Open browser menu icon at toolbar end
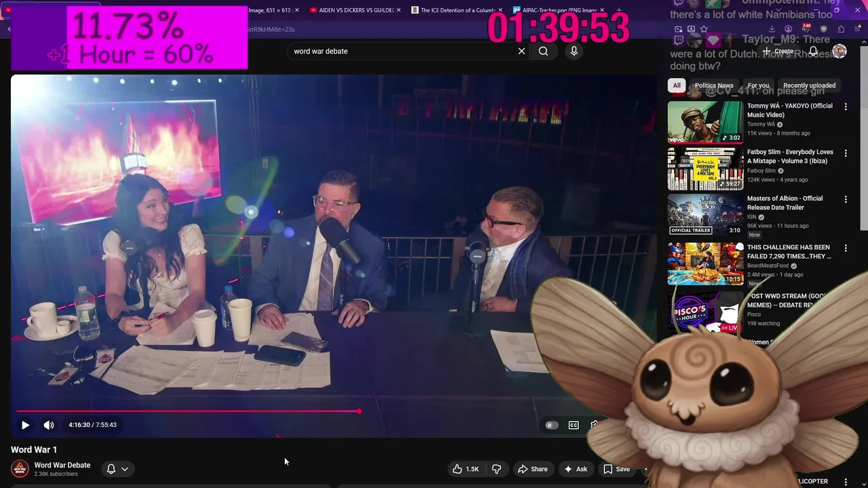The height and width of the screenshot is (488, 868). click(858, 29)
